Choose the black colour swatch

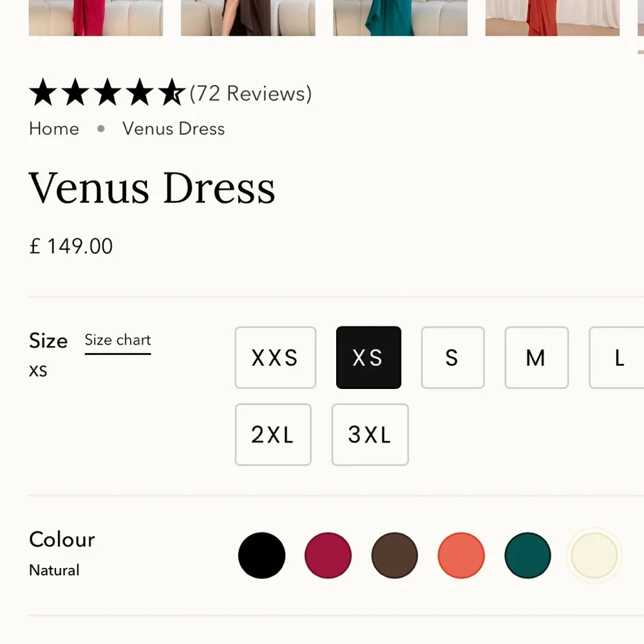[x=261, y=555]
